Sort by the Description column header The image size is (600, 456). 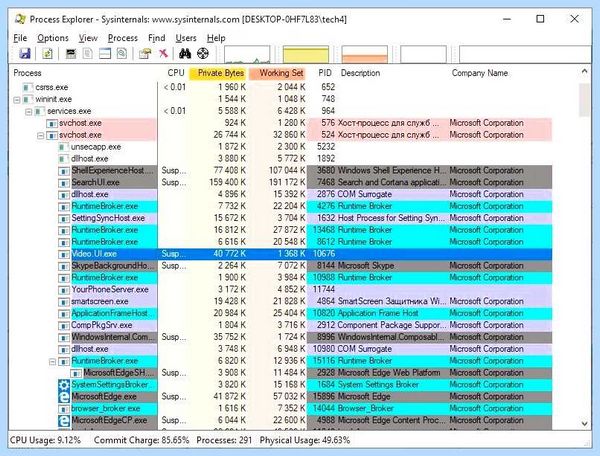tap(360, 73)
